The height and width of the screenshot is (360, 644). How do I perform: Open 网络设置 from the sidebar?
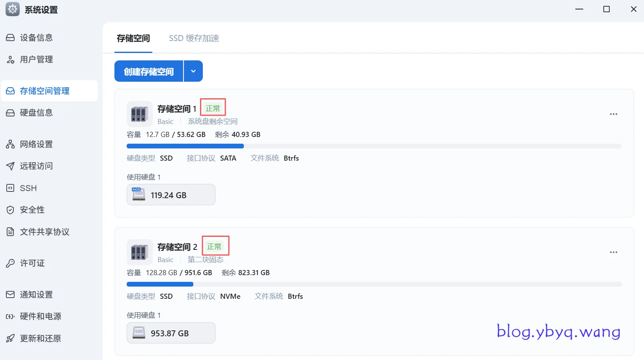[x=36, y=144]
